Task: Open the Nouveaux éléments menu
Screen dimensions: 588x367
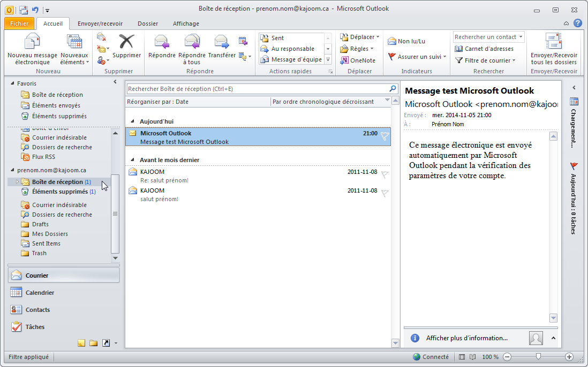Action: pos(74,49)
